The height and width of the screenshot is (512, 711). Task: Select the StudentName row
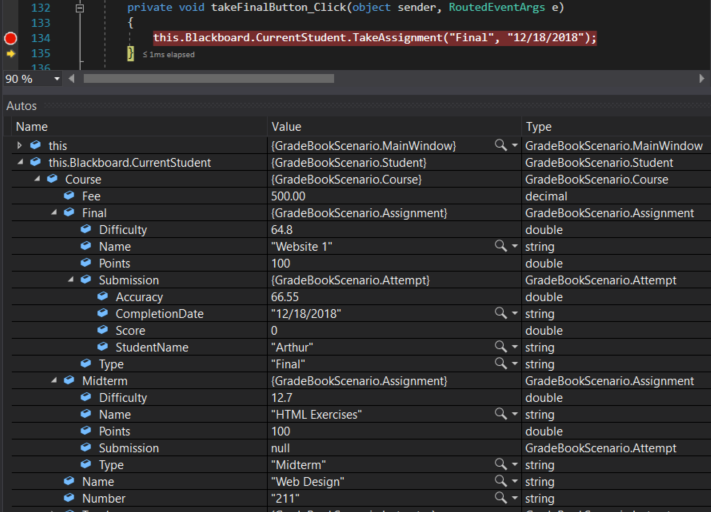tap(361, 347)
